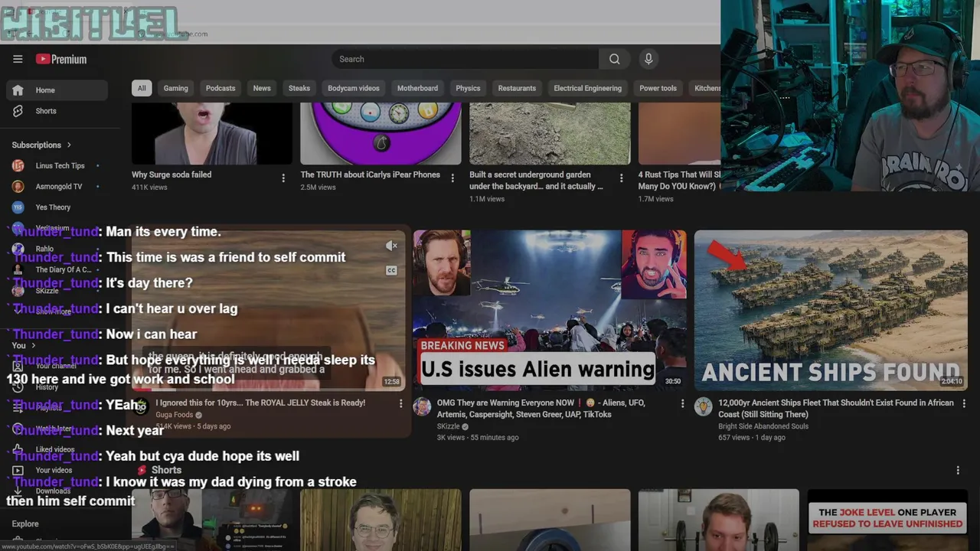
Task: Open the Shorts shelf options menu
Action: 958,471
